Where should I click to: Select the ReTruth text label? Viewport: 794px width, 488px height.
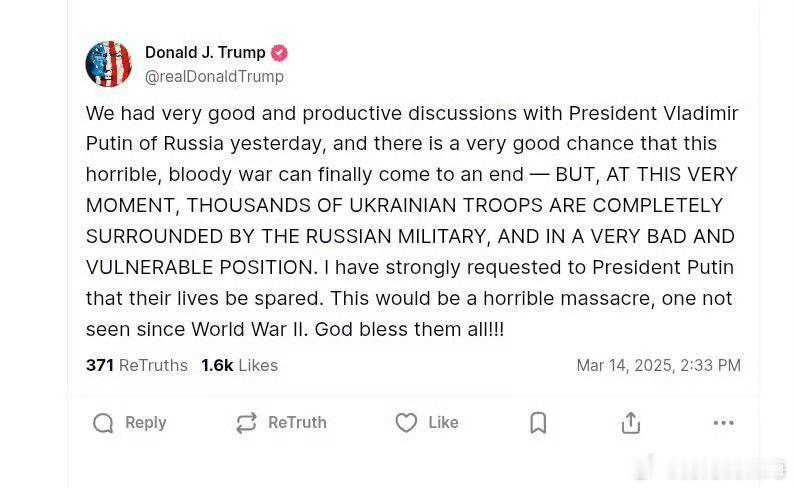[297, 422]
